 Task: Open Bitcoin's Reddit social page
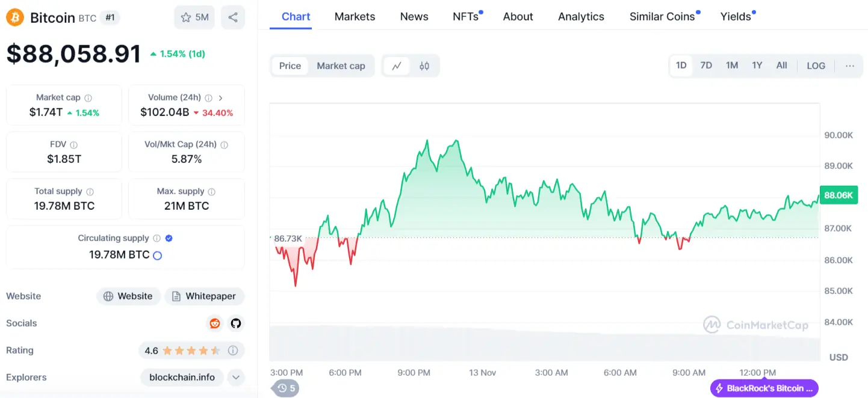(x=215, y=323)
